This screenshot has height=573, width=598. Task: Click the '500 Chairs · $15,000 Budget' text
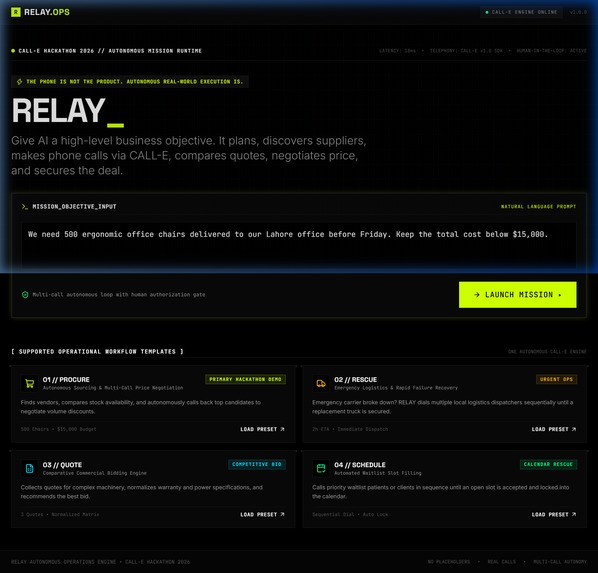click(58, 429)
